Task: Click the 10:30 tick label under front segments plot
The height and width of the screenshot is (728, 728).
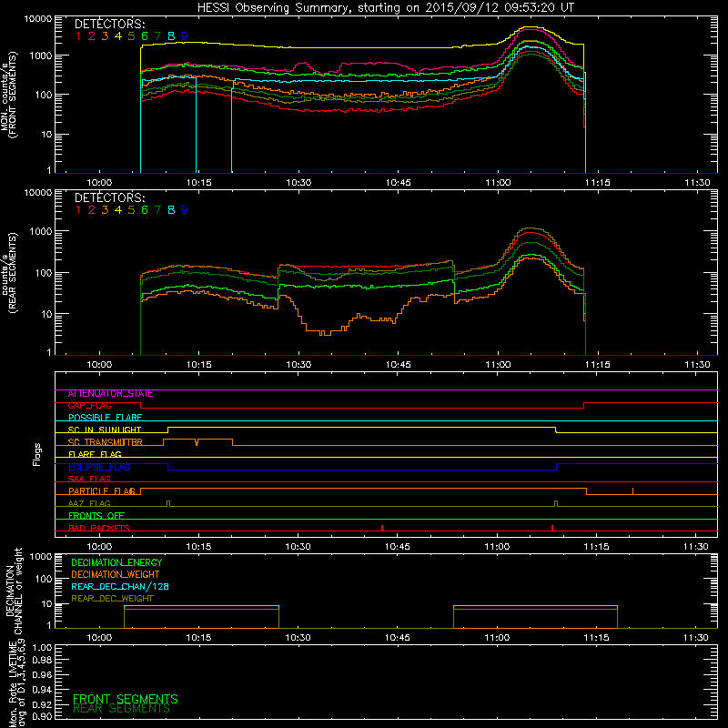Action: coord(298,183)
